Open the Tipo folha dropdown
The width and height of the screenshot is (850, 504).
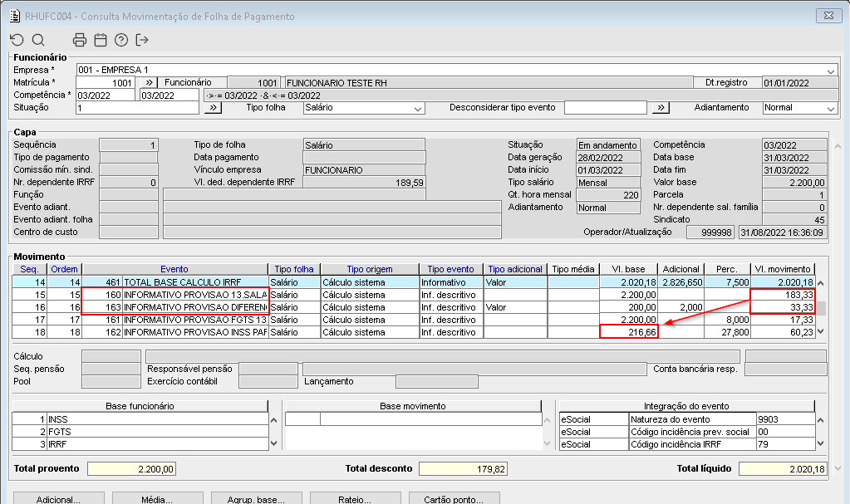click(418, 108)
